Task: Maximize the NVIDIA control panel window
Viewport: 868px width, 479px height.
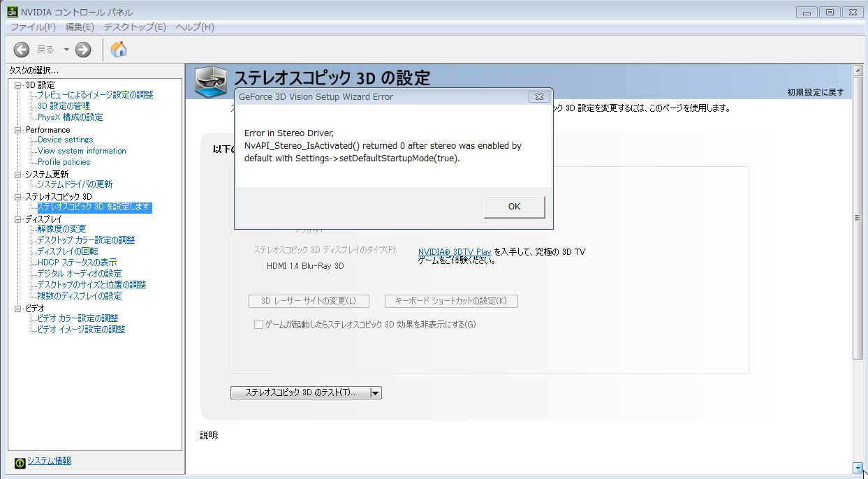Action: 830,12
